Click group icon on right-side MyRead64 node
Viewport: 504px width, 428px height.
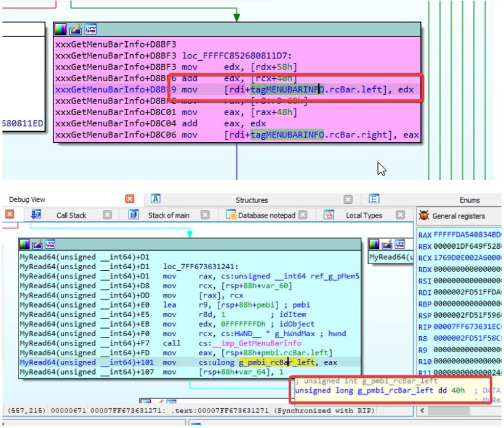coord(400,244)
